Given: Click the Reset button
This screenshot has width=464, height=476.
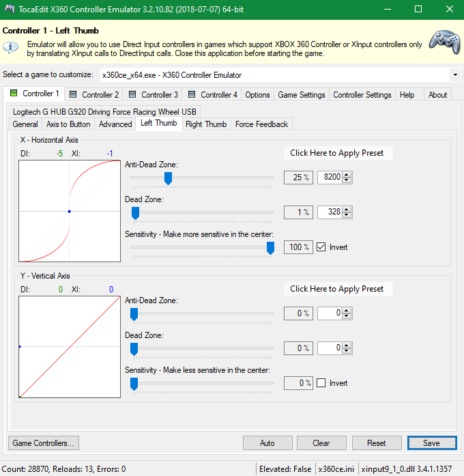Looking at the screenshot, I should [377, 443].
